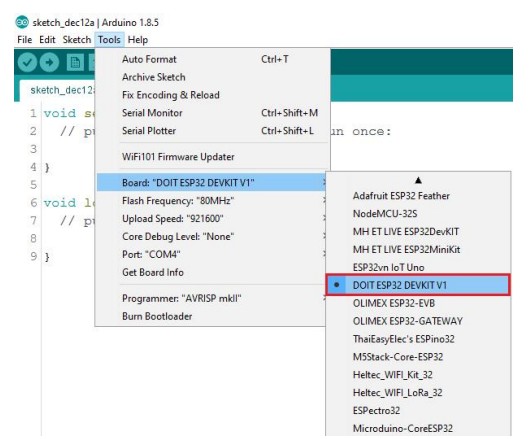The image size is (530, 439).
Task: Select DOIT ESP32 DEVKIT V1 board
Action: tap(418, 285)
